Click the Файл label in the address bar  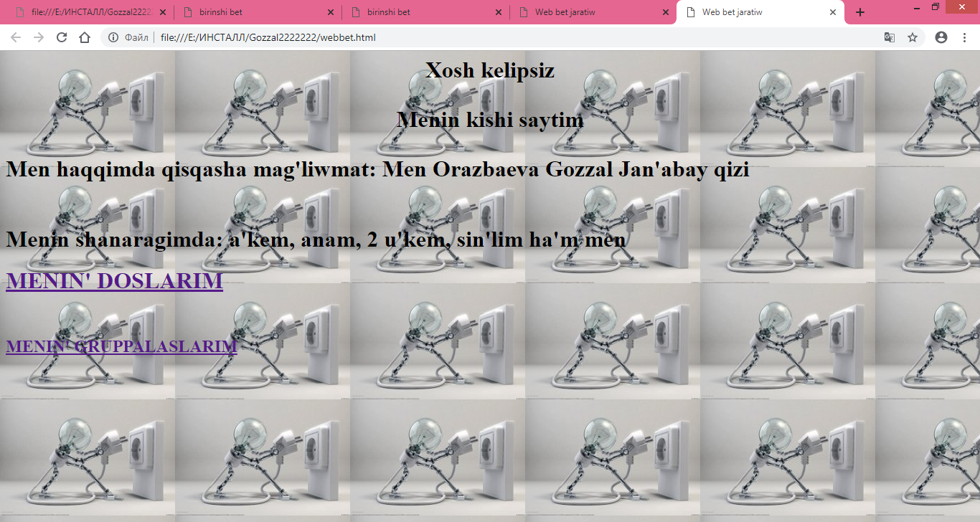(x=136, y=37)
